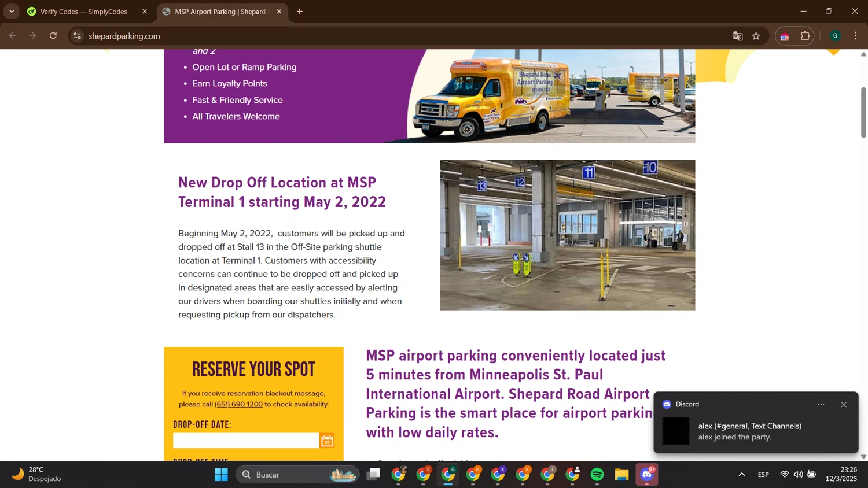Reload the current page
The height and width of the screenshot is (488, 868).
(53, 36)
